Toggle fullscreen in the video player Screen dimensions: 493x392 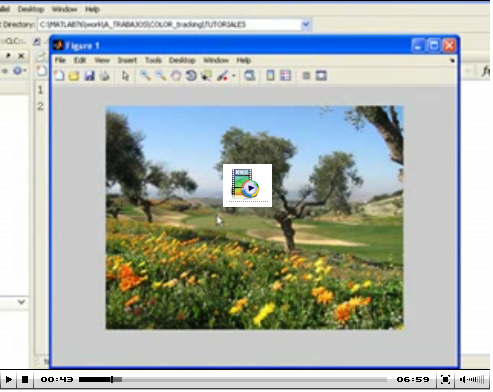[445, 379]
